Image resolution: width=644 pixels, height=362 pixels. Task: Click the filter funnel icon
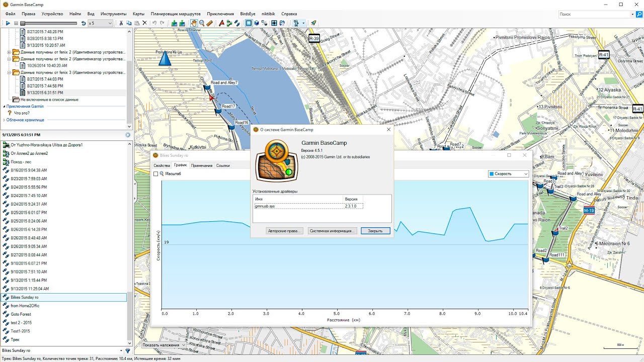point(128,351)
